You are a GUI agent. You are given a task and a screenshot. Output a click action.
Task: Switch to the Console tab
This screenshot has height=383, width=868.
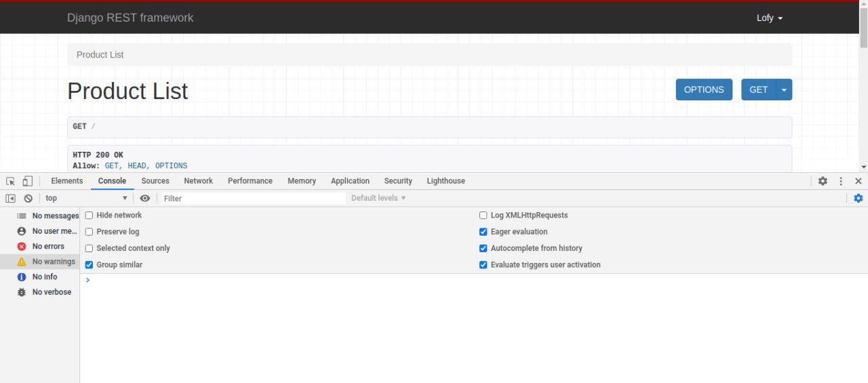(112, 181)
